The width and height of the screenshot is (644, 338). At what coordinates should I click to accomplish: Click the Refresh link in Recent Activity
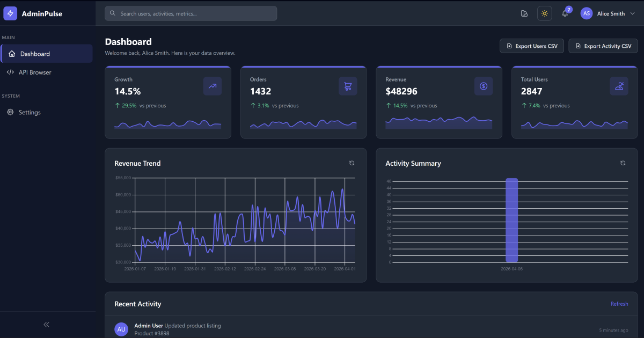click(619, 304)
